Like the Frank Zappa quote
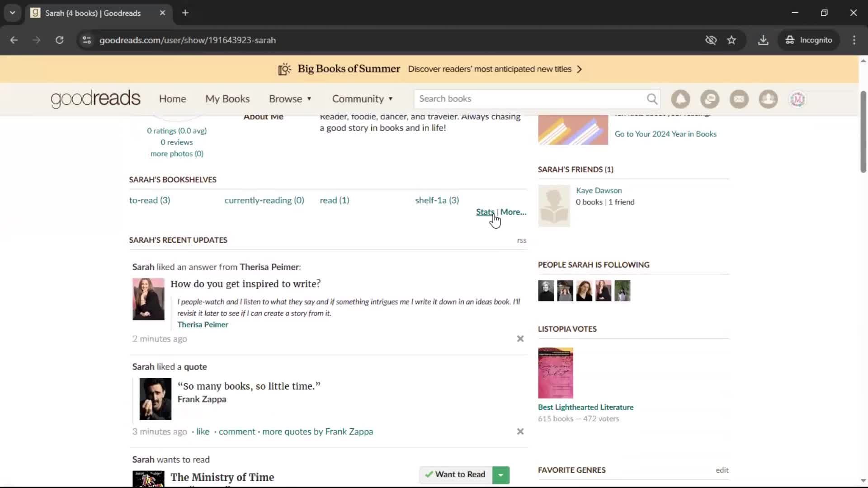 (x=203, y=432)
